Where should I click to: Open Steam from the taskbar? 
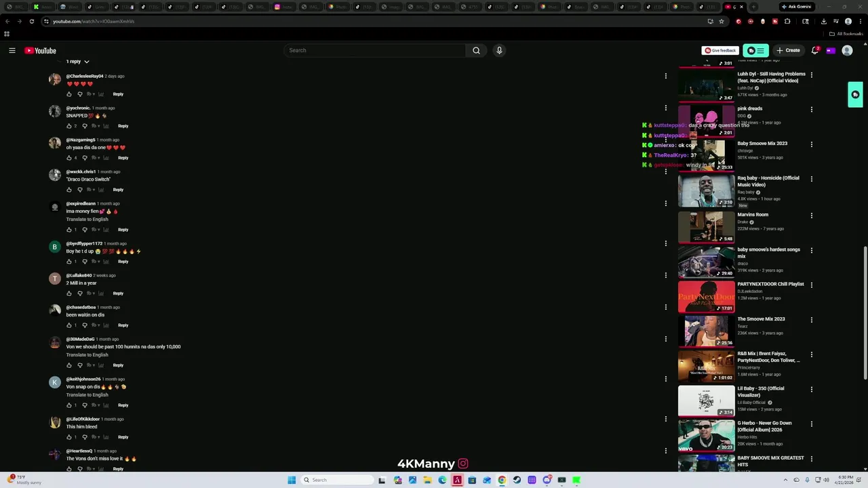click(x=517, y=480)
